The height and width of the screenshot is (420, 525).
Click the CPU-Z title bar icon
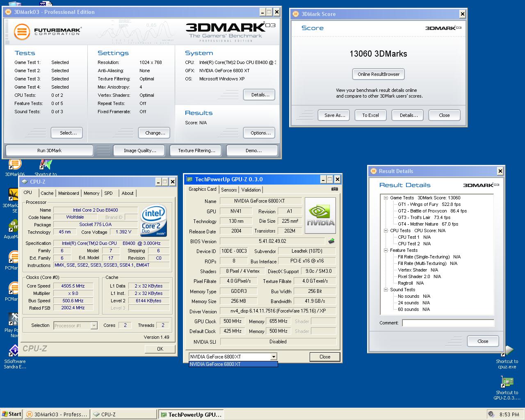pos(24,182)
